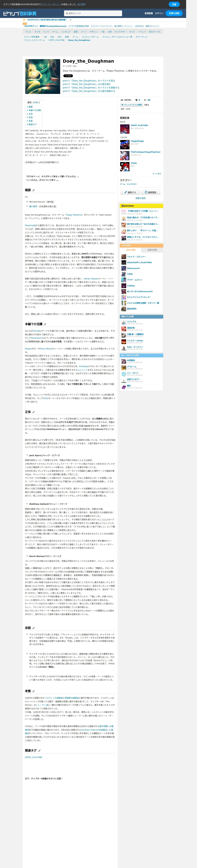Open the 改訂履歴 link in top banner
This screenshot has height=868, width=197.
(x=81, y=4)
